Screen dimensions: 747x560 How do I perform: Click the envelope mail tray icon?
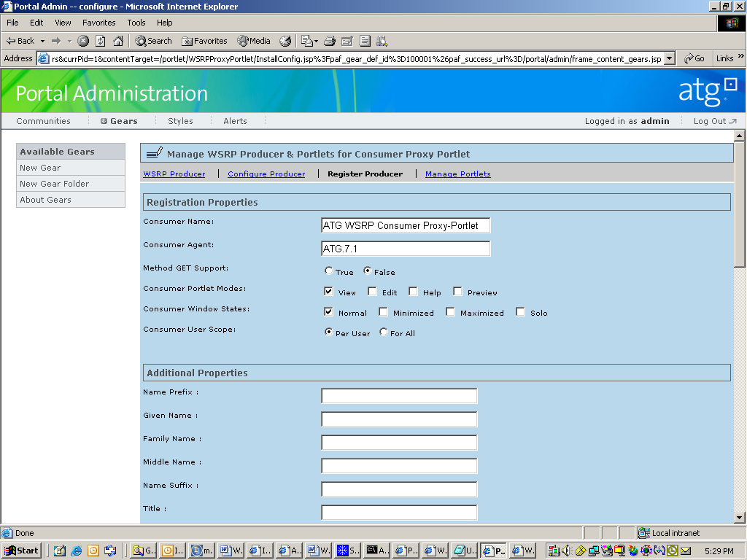coord(686,551)
